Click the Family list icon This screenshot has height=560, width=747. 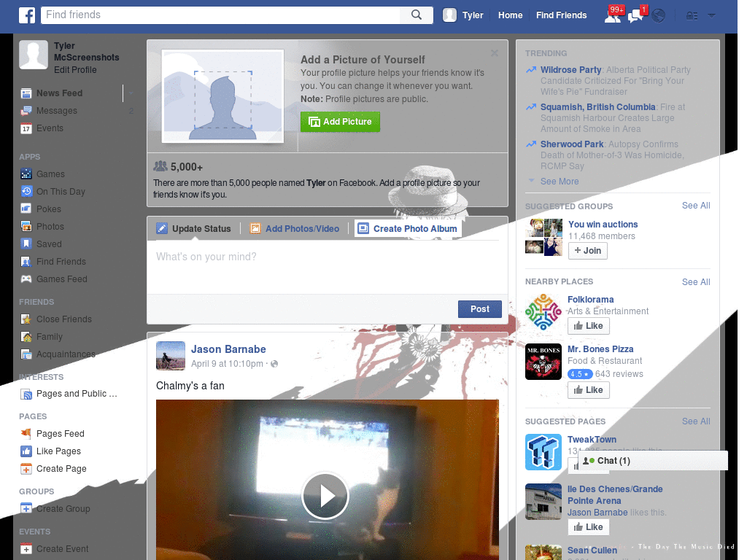(26, 337)
